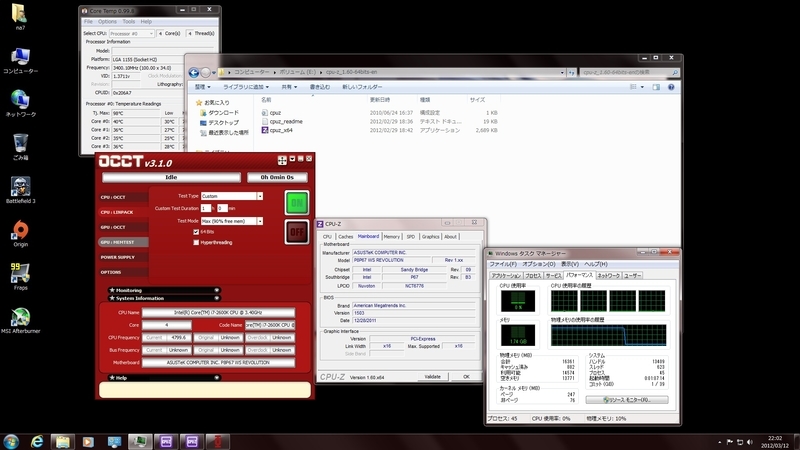Viewport: 800px width, 450px height.
Task: Open Windows Explorer from the taskbar
Action: click(63, 441)
